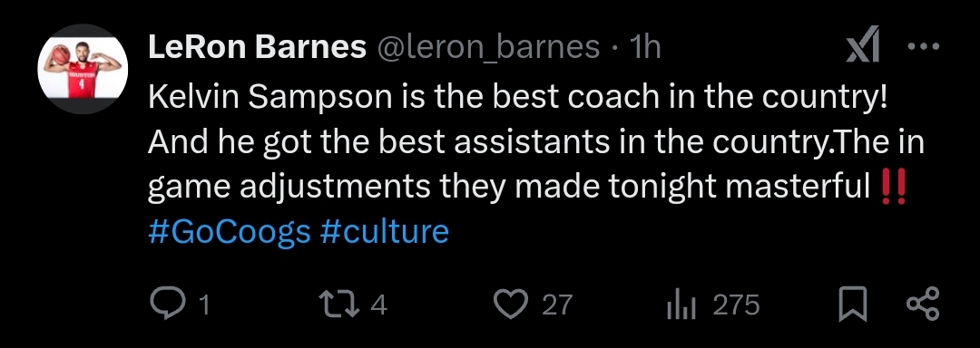Click the reply speech bubble icon
980x348 pixels.
pyautogui.click(x=166, y=304)
